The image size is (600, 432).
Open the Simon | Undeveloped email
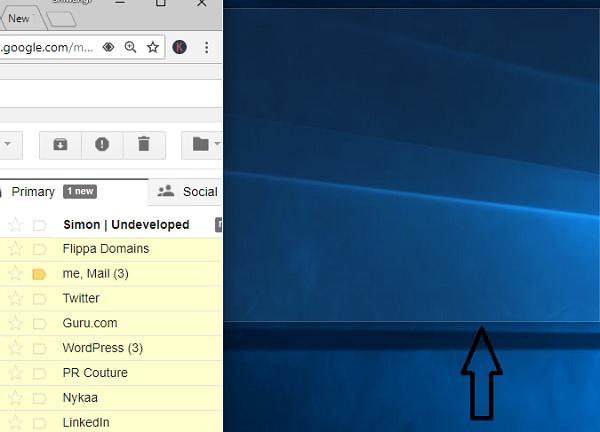click(x=126, y=225)
